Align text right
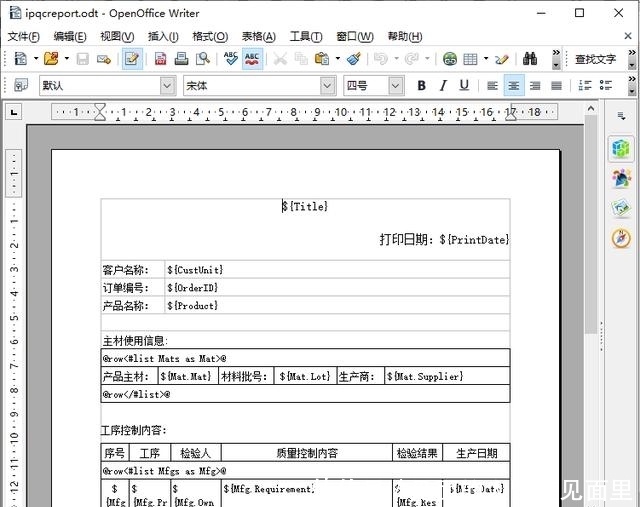This screenshot has width=640, height=507. [535, 85]
